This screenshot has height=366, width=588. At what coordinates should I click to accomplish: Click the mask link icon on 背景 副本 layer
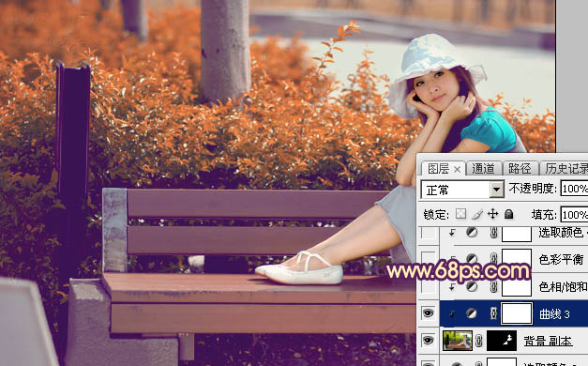click(479, 341)
